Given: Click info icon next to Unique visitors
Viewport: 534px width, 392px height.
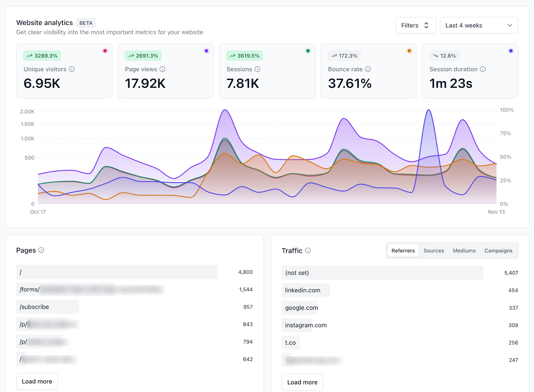Looking at the screenshot, I should click(x=72, y=69).
